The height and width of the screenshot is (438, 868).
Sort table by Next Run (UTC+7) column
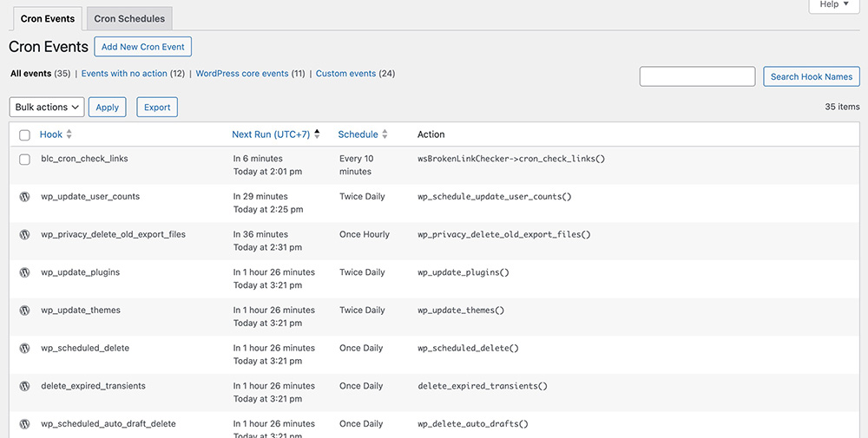tap(271, 134)
